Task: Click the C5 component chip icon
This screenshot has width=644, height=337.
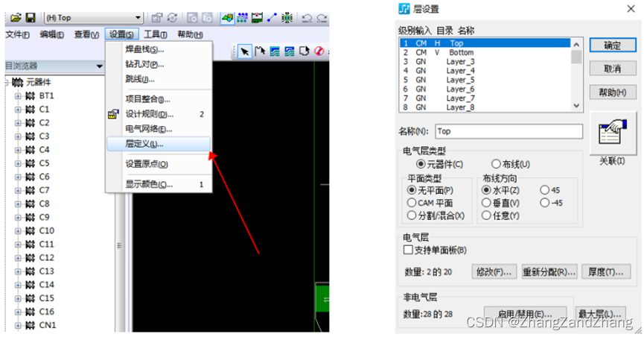Action: (30, 163)
